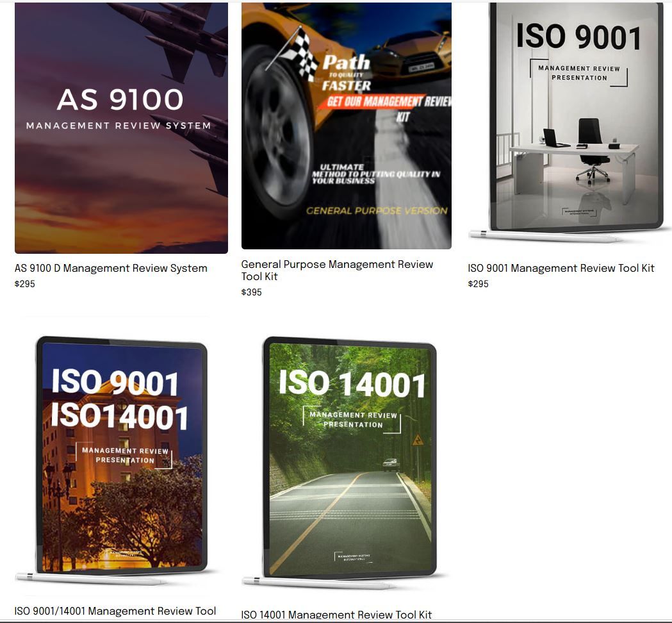Click the $295 price under ISO 9001 kit

point(478,284)
